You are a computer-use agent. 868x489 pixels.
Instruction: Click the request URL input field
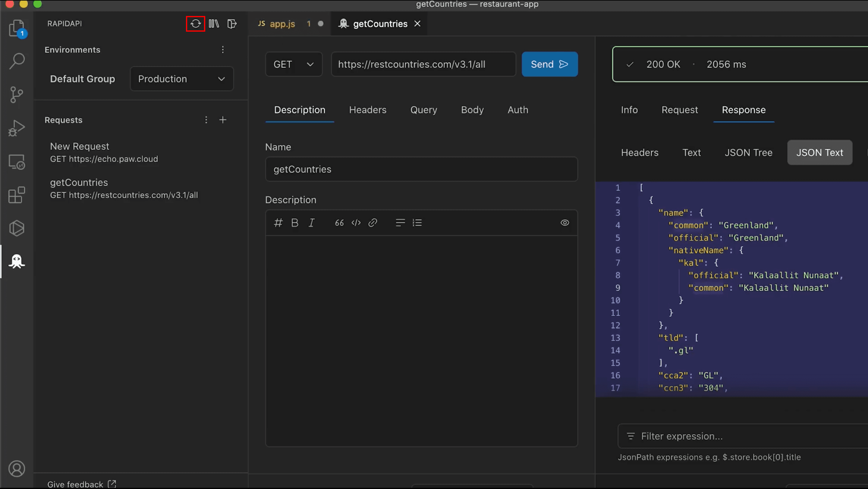click(x=423, y=64)
